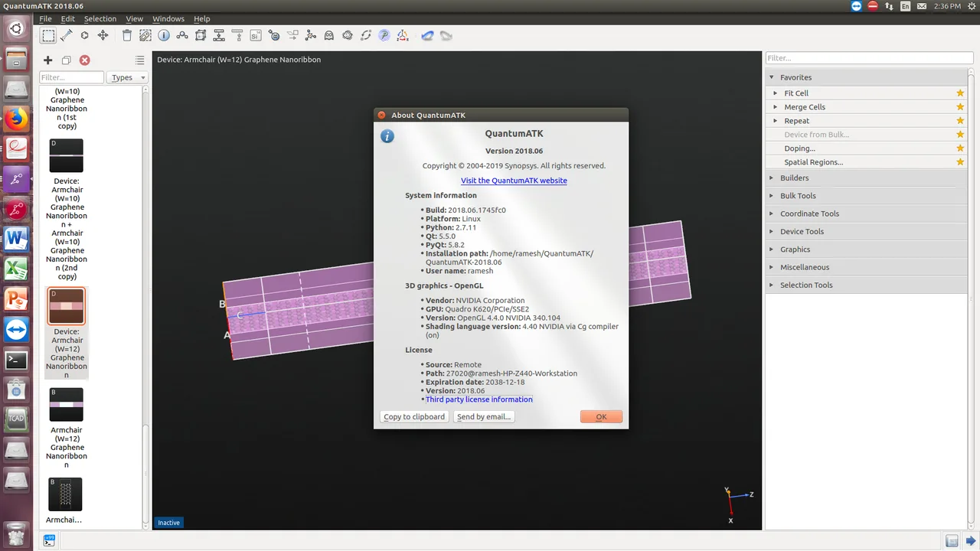The width and height of the screenshot is (980, 551).
Task: Open the Windows menu
Action: [x=168, y=18]
